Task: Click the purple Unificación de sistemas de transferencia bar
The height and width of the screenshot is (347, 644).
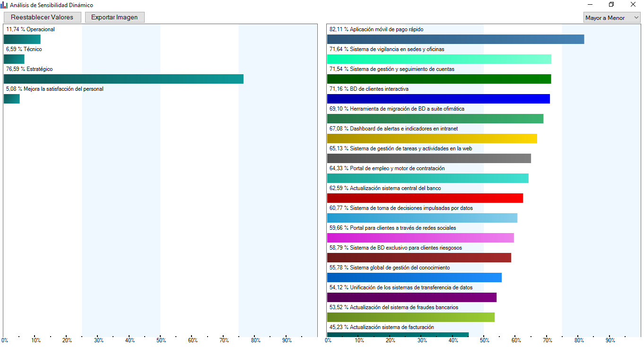Action: click(412, 297)
